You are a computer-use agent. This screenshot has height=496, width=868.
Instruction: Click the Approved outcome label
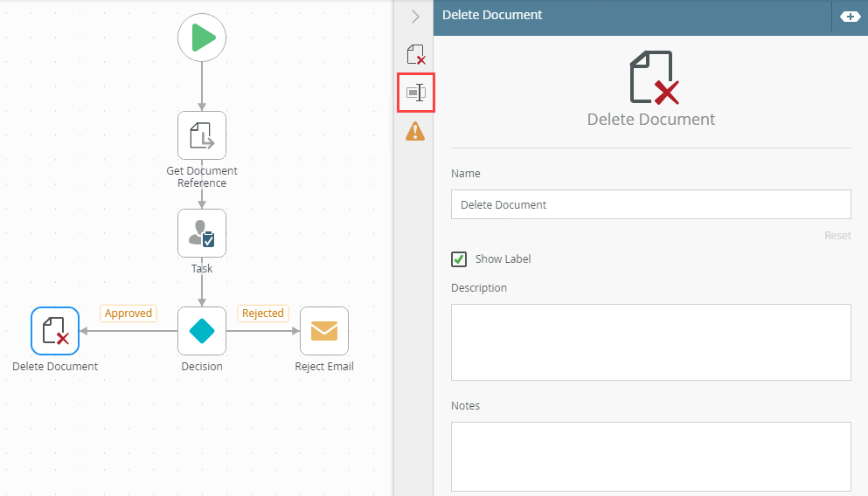click(128, 313)
